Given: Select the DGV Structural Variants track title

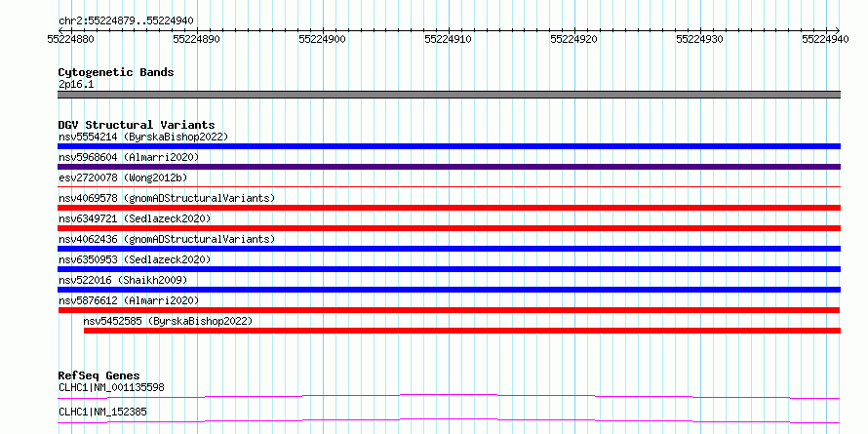Looking at the screenshot, I should (137, 125).
